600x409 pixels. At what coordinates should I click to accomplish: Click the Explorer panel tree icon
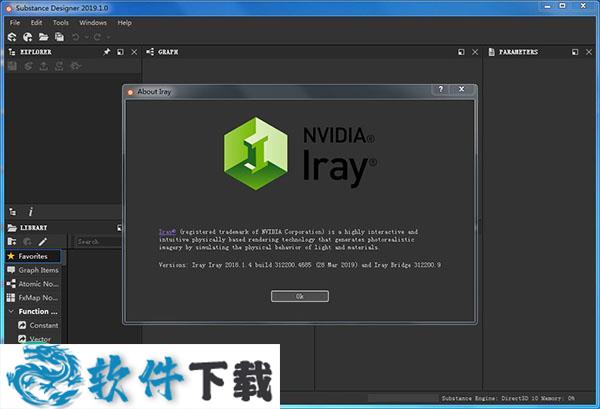tap(12, 52)
